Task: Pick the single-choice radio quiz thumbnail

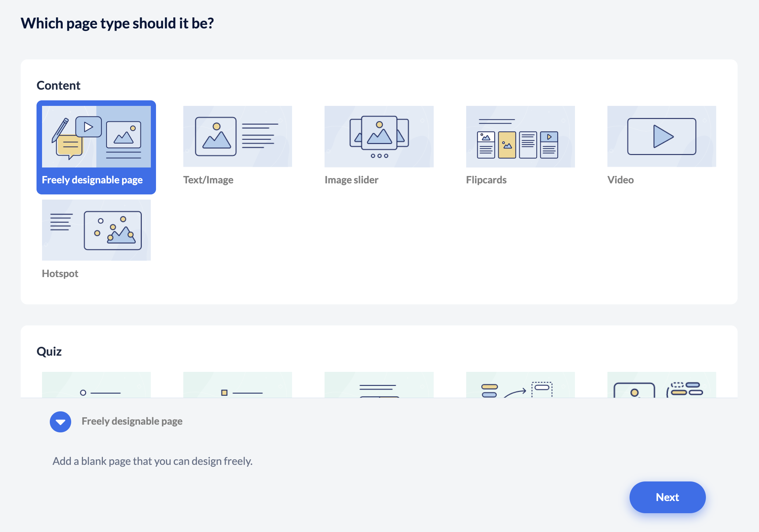Action: (96, 385)
